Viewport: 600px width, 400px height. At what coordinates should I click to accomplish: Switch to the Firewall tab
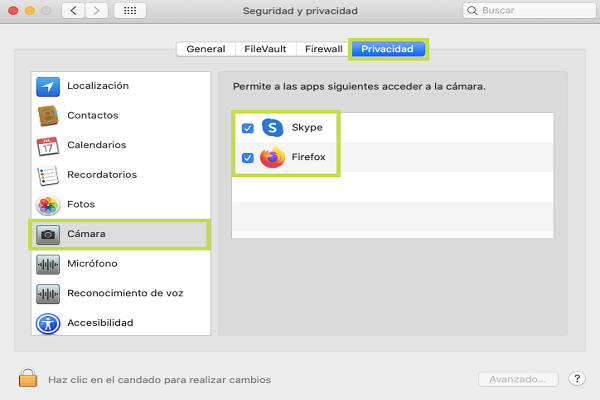coord(323,48)
